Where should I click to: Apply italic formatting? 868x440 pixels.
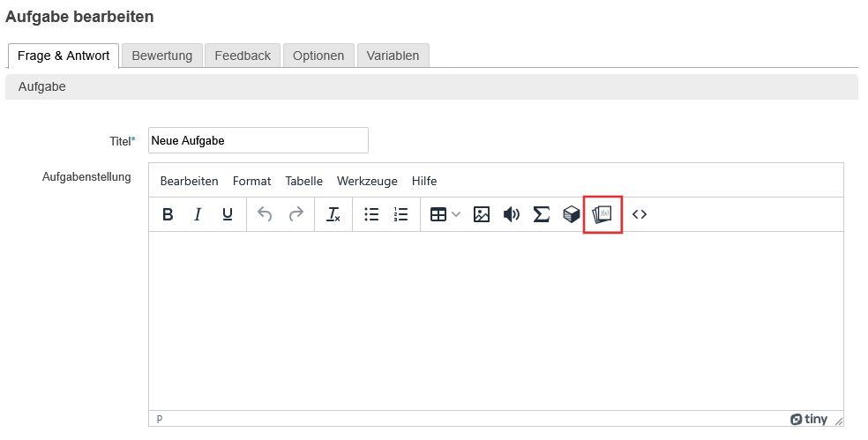pyautogui.click(x=198, y=214)
